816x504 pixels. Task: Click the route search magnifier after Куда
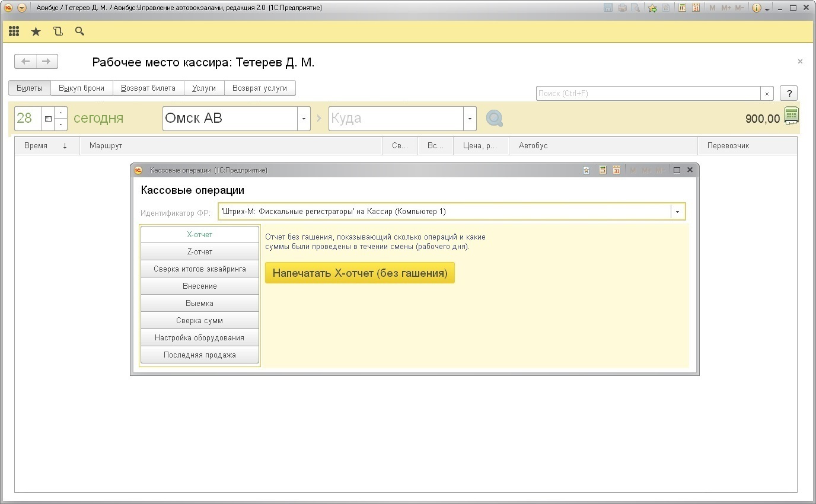(494, 119)
